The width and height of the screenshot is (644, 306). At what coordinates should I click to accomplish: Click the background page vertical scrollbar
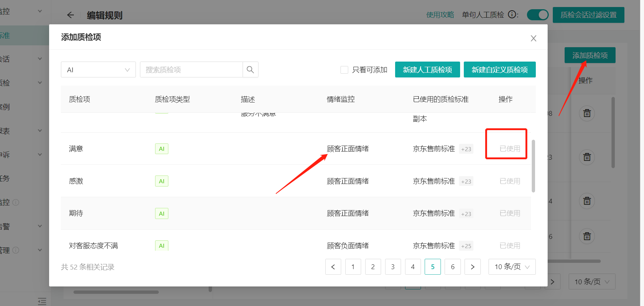613,133
